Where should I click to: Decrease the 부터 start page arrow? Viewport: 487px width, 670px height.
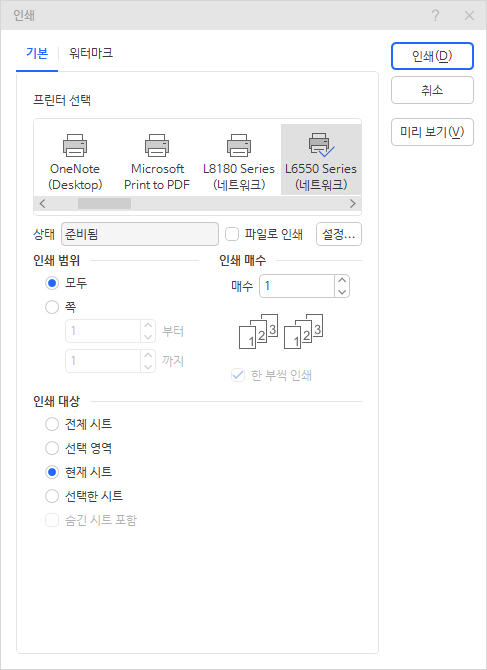pos(148,337)
